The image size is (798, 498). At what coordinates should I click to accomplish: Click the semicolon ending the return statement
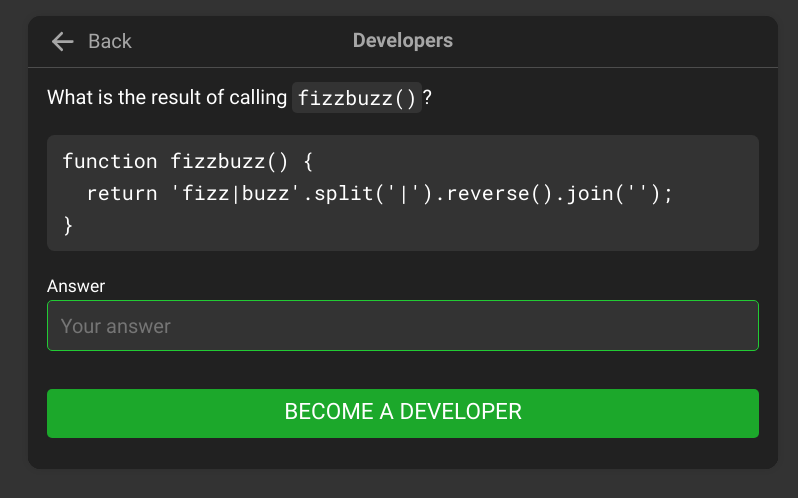pos(669,193)
